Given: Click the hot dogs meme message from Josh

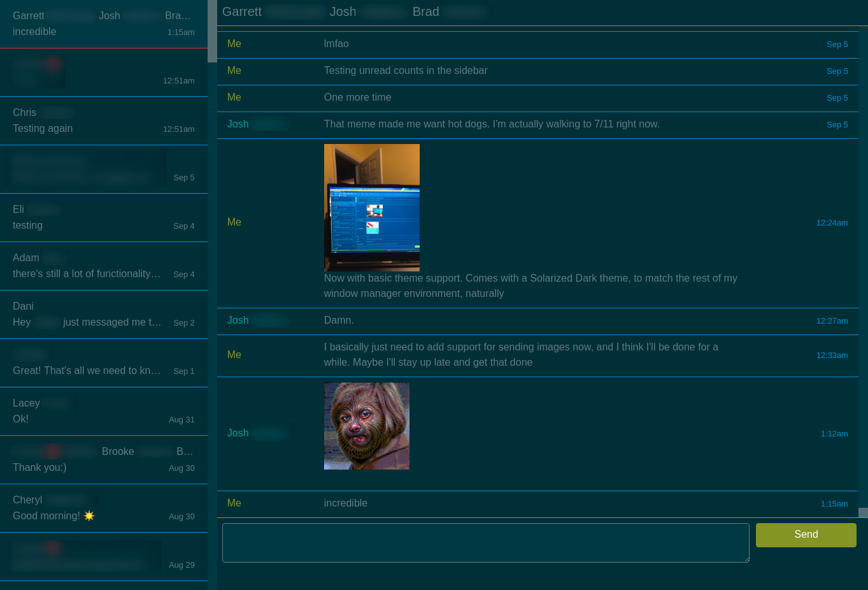Looking at the screenshot, I should coord(492,124).
